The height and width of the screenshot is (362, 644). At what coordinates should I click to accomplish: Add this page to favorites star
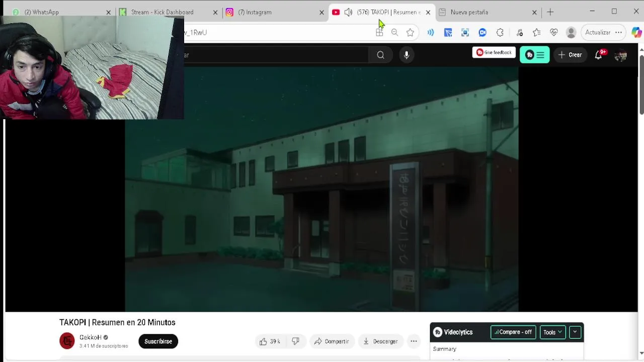(411, 32)
